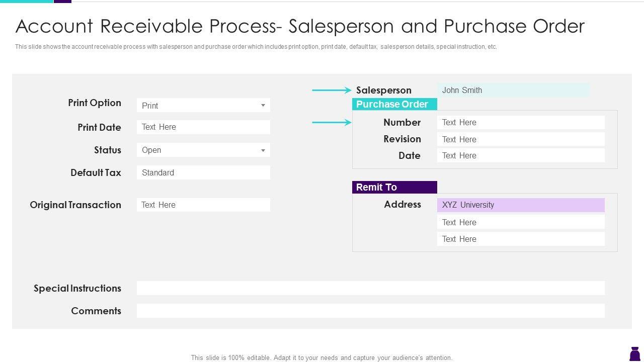Focus the Special Instructions field
644x362 pixels.
(x=370, y=288)
